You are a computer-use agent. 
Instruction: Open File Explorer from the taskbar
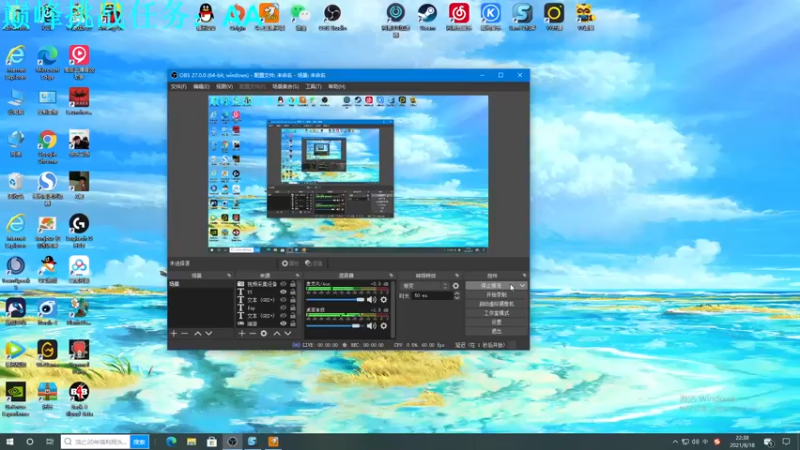tap(191, 442)
